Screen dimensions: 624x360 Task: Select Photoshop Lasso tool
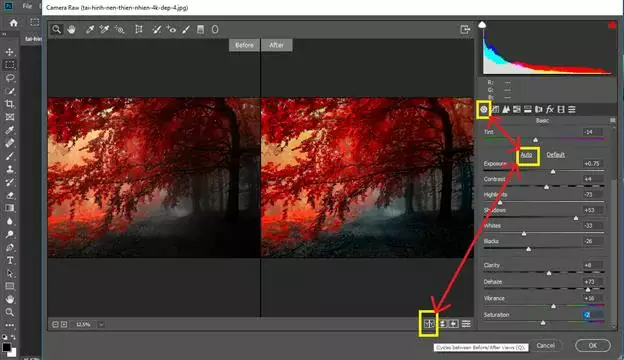(10, 78)
